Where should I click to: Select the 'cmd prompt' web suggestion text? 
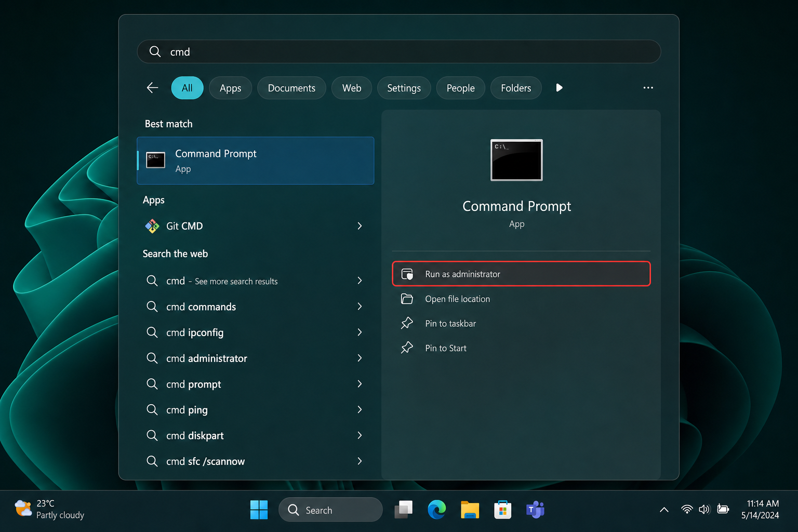[x=193, y=384]
